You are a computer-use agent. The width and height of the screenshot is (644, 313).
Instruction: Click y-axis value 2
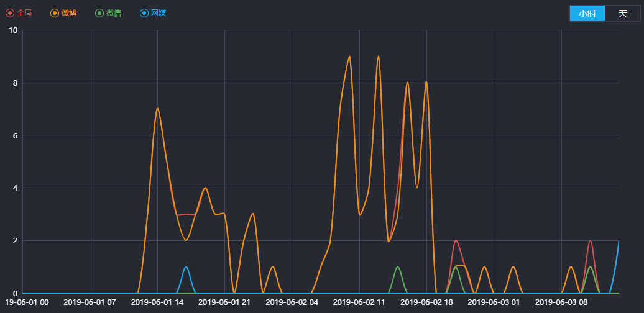coord(15,240)
